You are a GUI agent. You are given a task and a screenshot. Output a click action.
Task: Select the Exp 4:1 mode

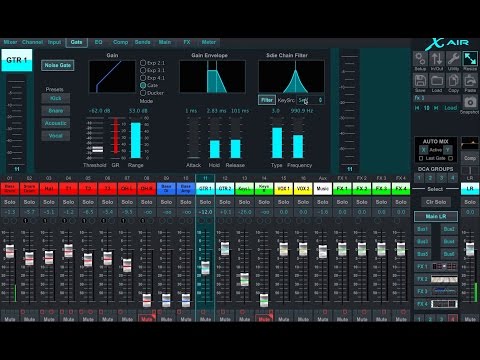[x=143, y=78]
